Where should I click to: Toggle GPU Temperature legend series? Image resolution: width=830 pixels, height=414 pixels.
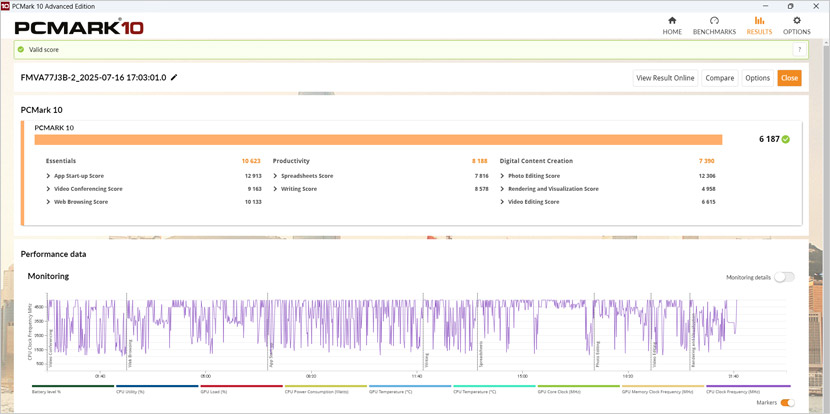pyautogui.click(x=410, y=389)
